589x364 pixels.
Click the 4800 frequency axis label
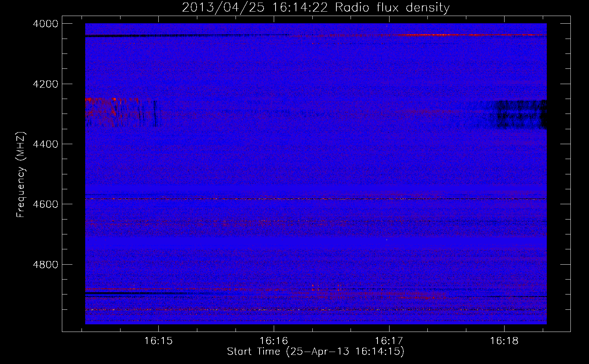click(x=46, y=265)
